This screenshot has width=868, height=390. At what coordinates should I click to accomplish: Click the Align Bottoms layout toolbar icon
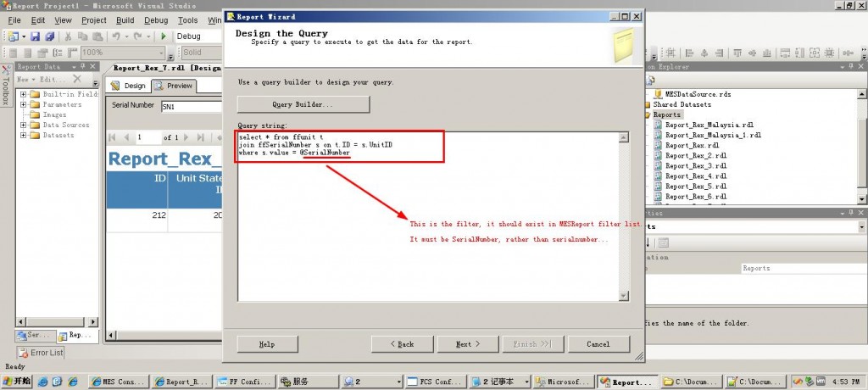click(766, 53)
